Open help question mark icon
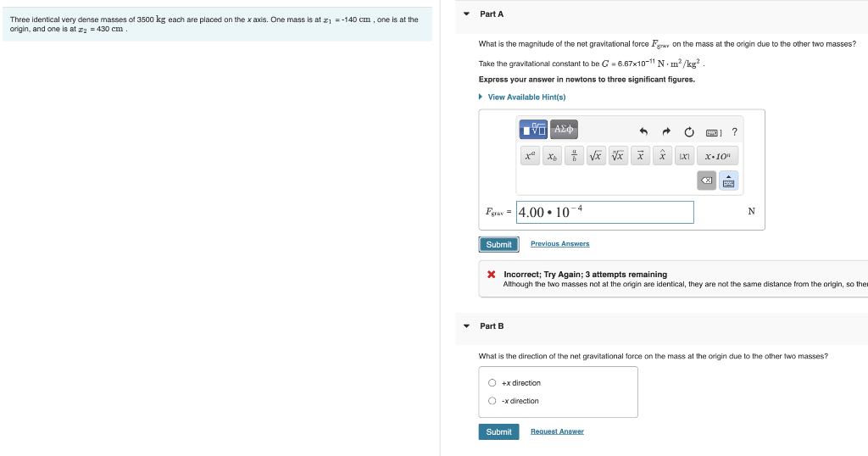The width and height of the screenshot is (868, 456). point(734,131)
